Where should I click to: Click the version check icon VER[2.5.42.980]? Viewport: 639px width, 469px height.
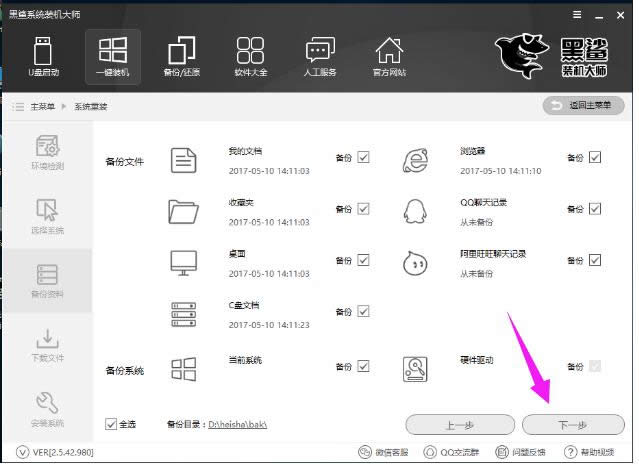tap(22, 452)
